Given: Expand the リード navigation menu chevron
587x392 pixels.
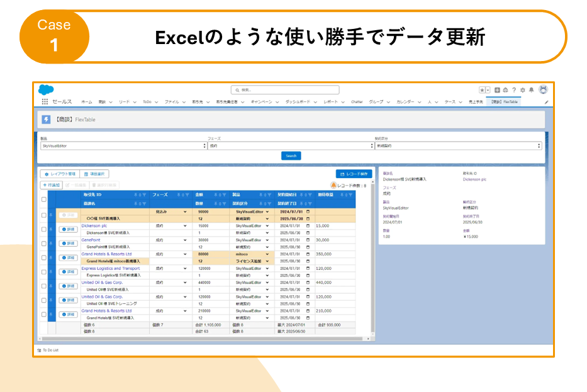Looking at the screenshot, I should (135, 102).
